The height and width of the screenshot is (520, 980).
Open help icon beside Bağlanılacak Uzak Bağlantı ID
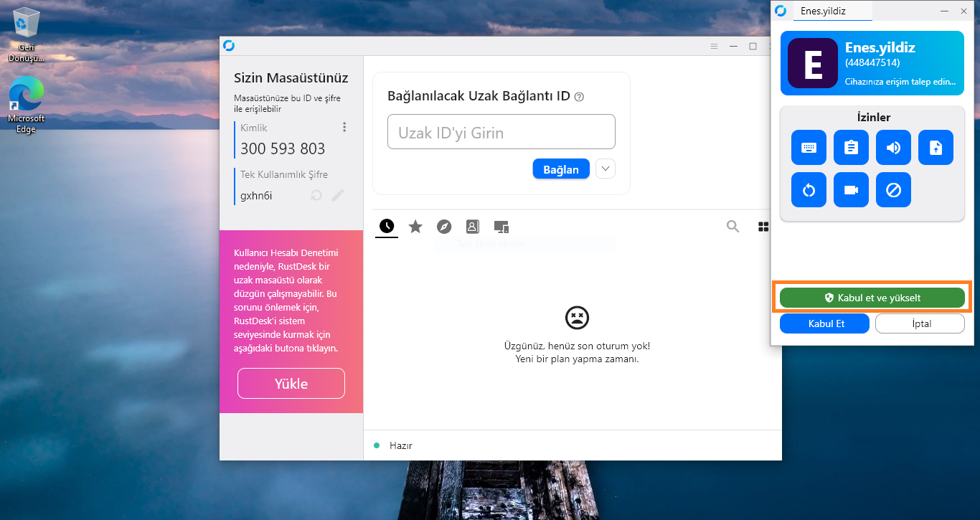pyautogui.click(x=580, y=97)
